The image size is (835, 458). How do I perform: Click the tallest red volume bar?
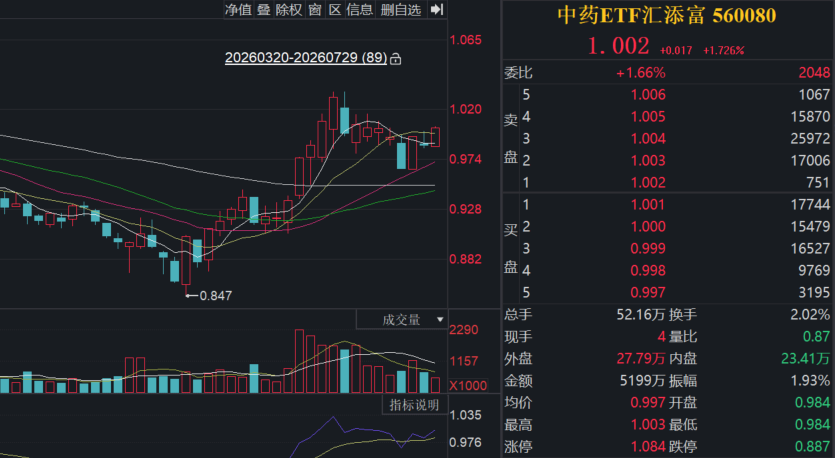(299, 361)
